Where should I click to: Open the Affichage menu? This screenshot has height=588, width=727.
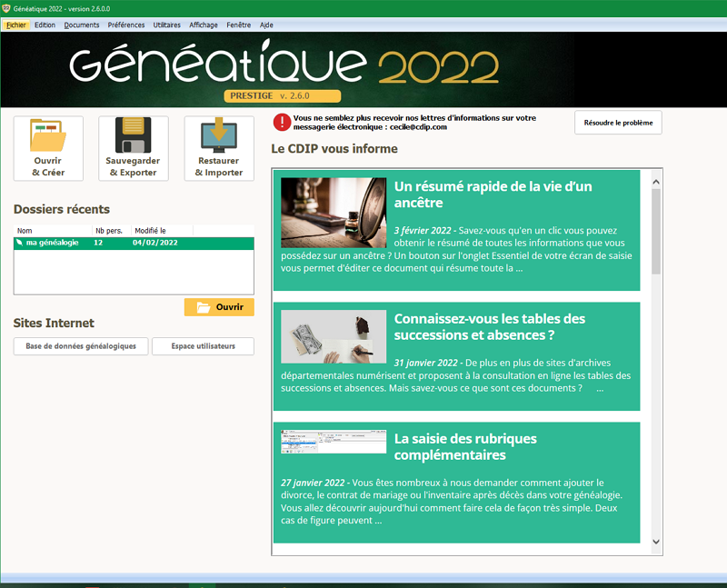(203, 25)
